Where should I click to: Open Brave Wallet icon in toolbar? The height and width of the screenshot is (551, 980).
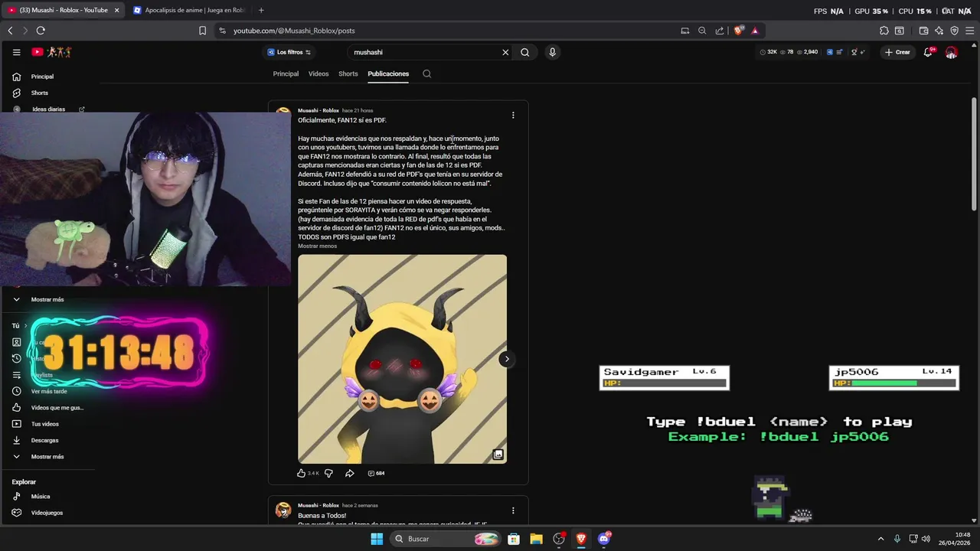[923, 31]
